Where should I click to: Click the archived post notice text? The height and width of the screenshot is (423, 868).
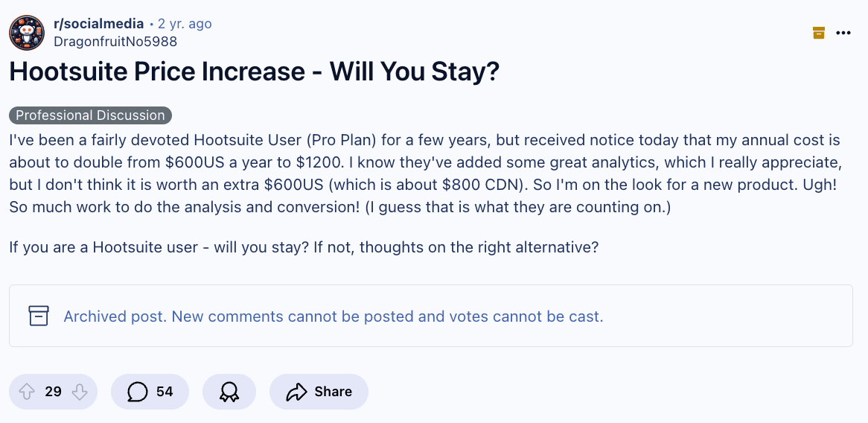(333, 317)
